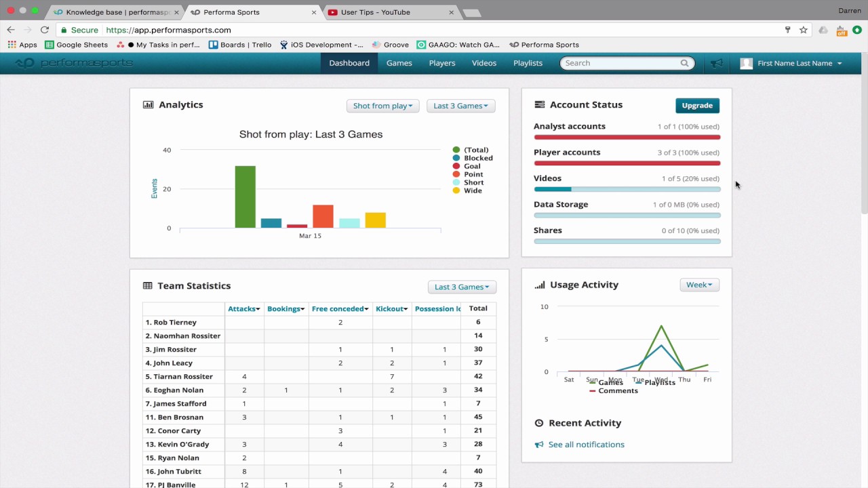The height and width of the screenshot is (488, 868).
Task: Click the password key icon in address bar
Action: point(787,30)
